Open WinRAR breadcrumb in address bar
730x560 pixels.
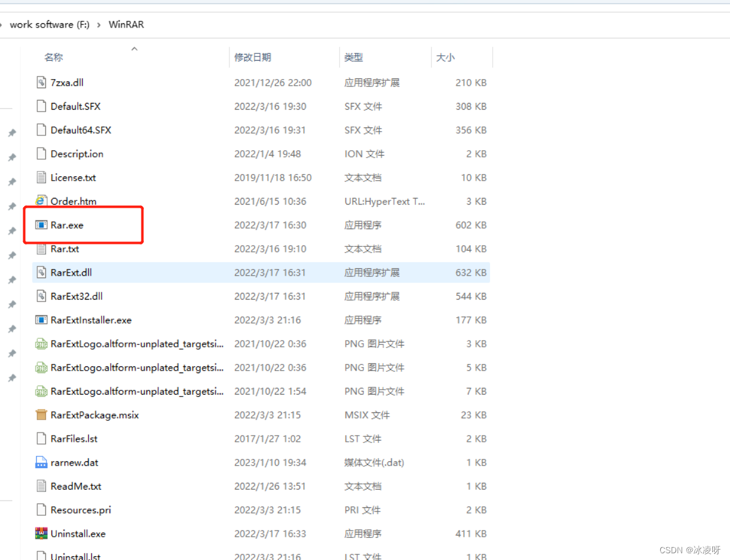pos(126,25)
